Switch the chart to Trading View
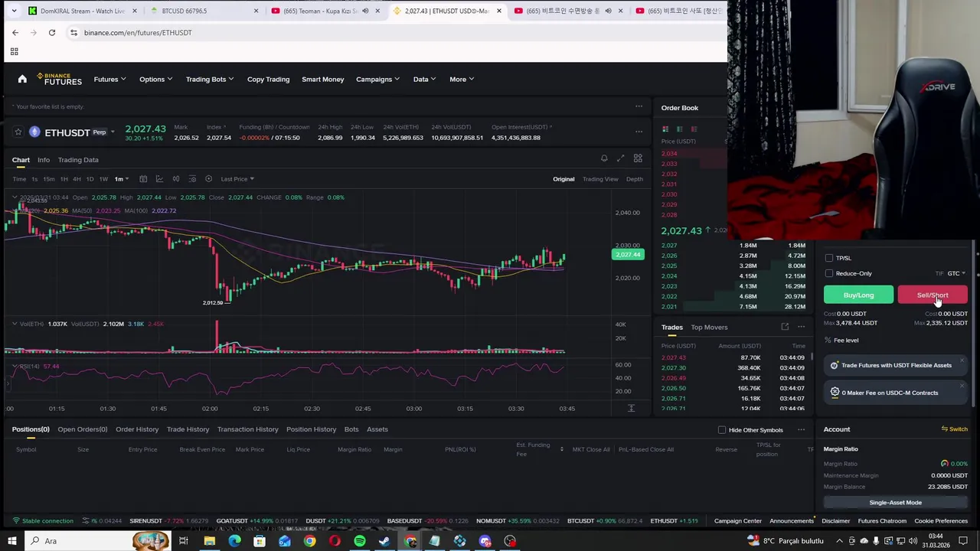980x551 pixels. point(600,179)
